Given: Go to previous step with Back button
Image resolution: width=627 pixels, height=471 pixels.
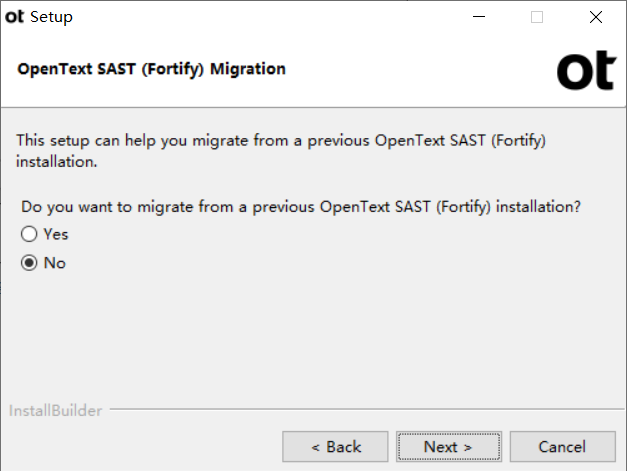Looking at the screenshot, I should click(335, 447).
